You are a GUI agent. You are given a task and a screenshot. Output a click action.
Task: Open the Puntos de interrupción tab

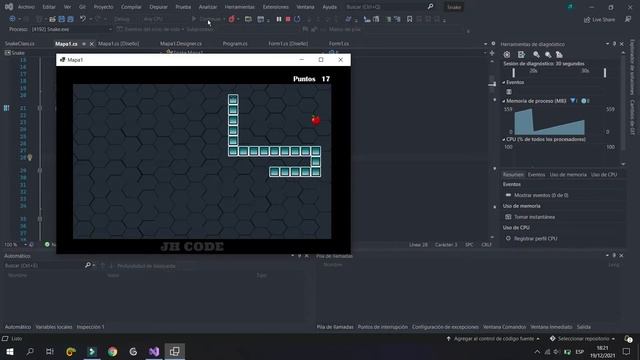(382, 327)
